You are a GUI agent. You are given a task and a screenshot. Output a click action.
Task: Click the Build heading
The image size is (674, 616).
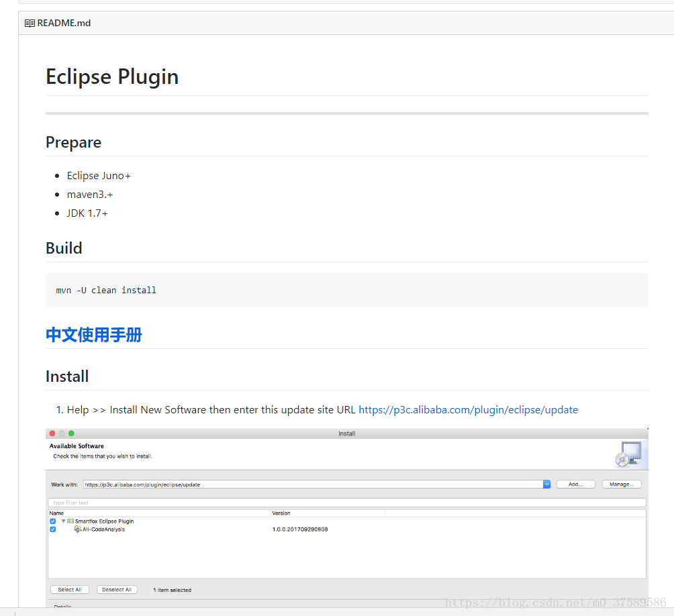(64, 248)
